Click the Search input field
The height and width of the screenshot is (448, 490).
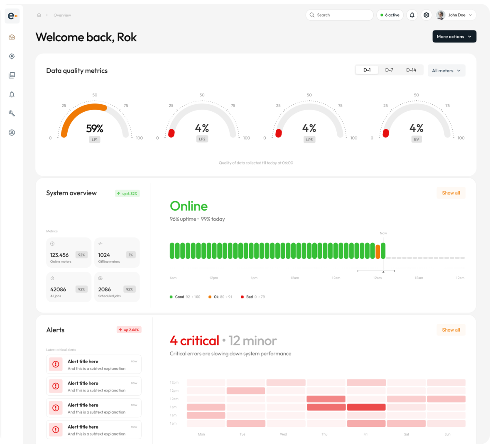[340, 15]
